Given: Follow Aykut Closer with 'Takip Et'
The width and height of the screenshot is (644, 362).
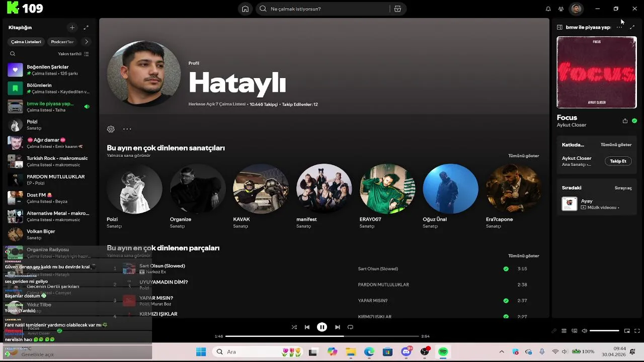Looking at the screenshot, I should [618, 161].
